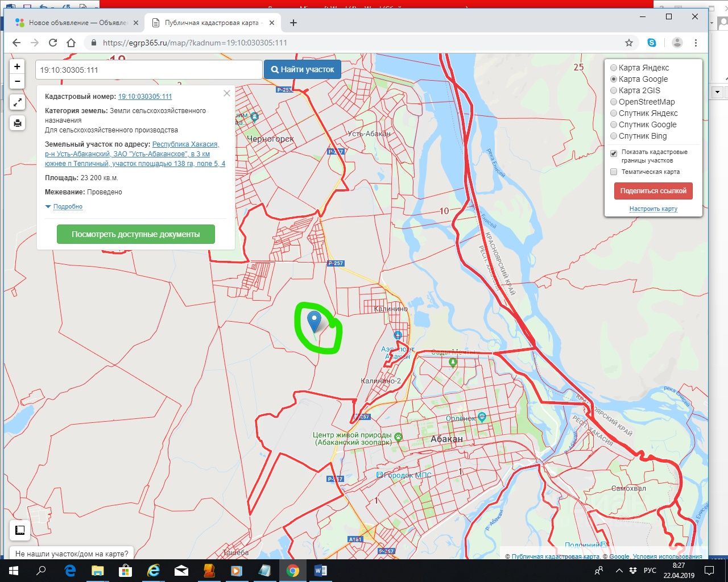Click the blue location pin marker
This screenshot has height=582, width=728.
pos(314,321)
